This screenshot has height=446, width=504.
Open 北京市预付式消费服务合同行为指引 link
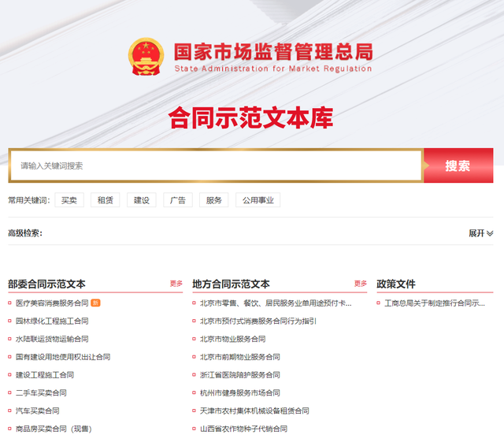tap(258, 321)
